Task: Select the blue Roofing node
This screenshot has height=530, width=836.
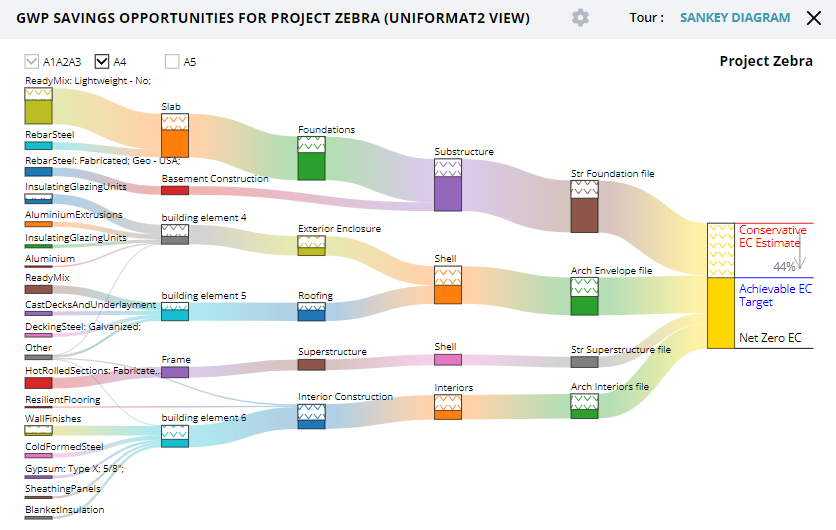Action: 311,311
